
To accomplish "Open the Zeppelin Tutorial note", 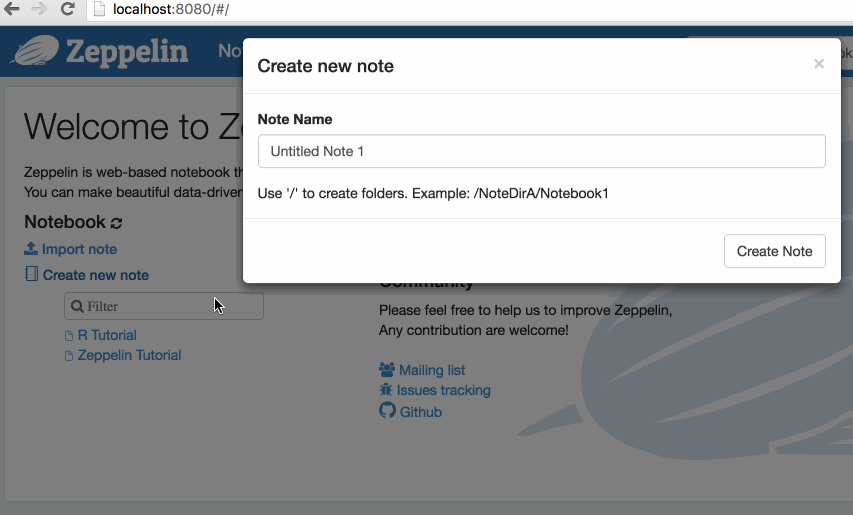I will click(129, 355).
